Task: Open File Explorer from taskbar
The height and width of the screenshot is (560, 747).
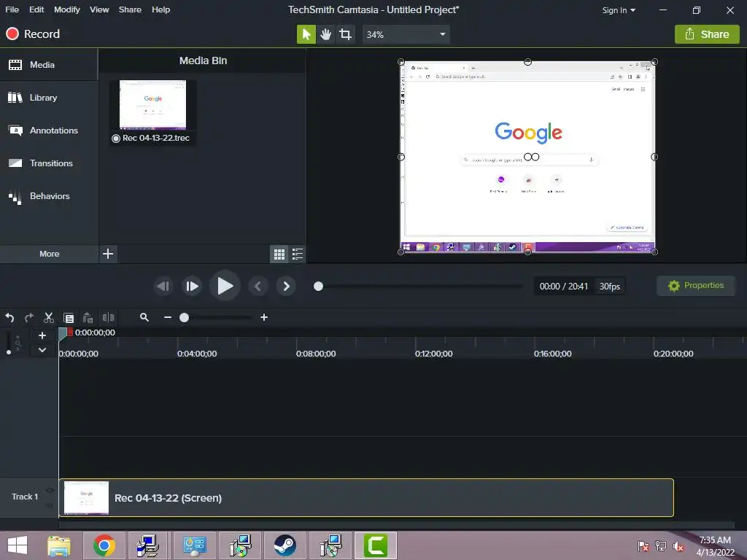Action: (x=59, y=545)
